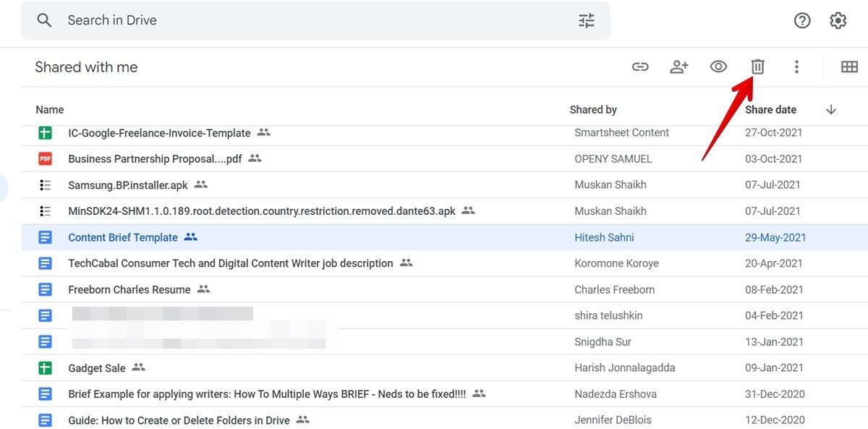The width and height of the screenshot is (868, 429).
Task: Preview the selected file with the eye icon
Action: pos(718,66)
